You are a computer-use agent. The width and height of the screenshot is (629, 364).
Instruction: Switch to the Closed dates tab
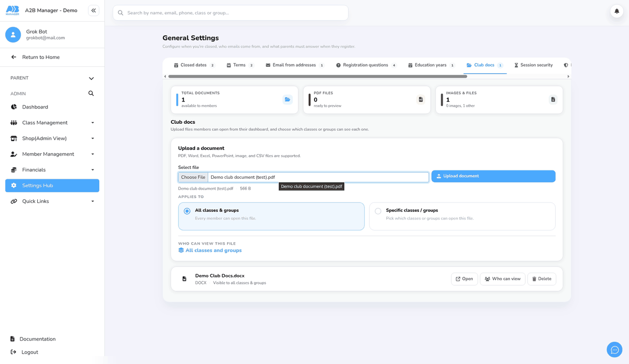[x=195, y=65]
